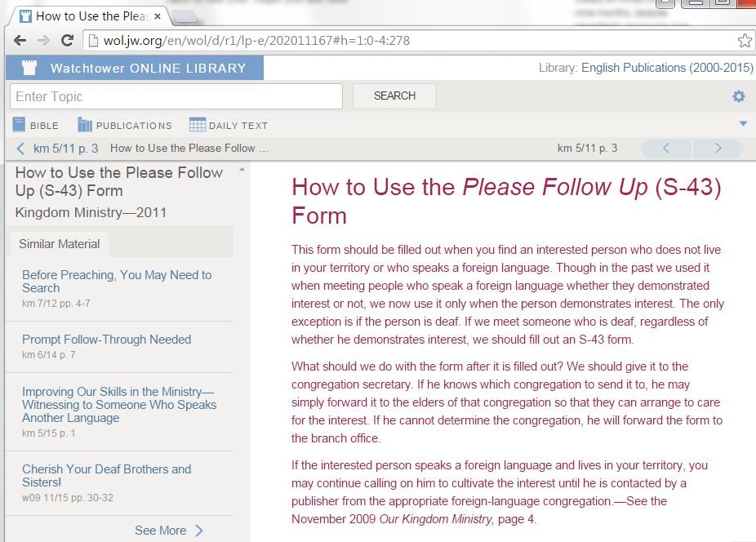Image resolution: width=756 pixels, height=542 pixels.
Task: Click the article heading How to Use the Please Follow Up
Action: (506, 201)
